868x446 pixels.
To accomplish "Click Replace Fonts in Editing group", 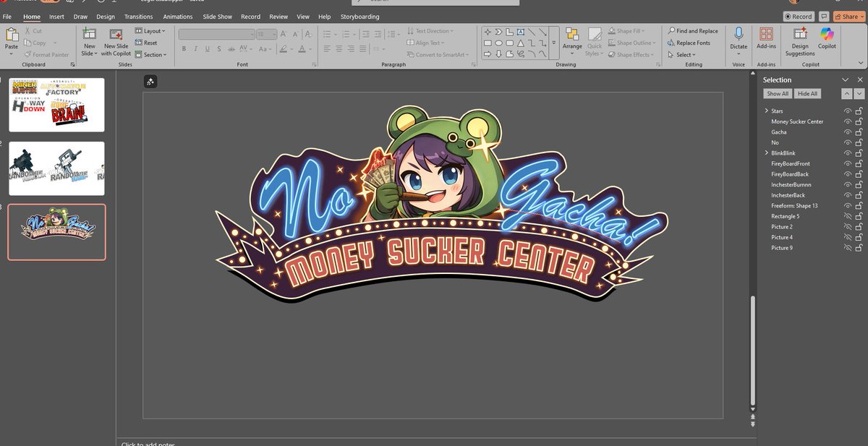I will pyautogui.click(x=693, y=42).
